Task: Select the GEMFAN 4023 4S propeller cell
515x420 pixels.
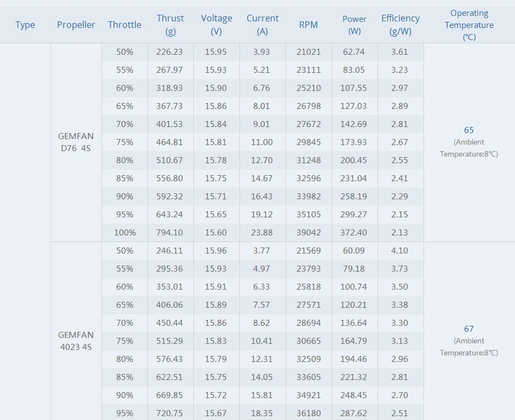Action: click(76, 341)
